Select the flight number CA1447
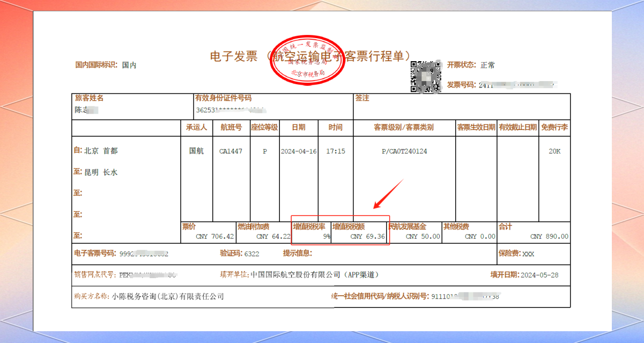This screenshot has width=644, height=343. point(231,151)
